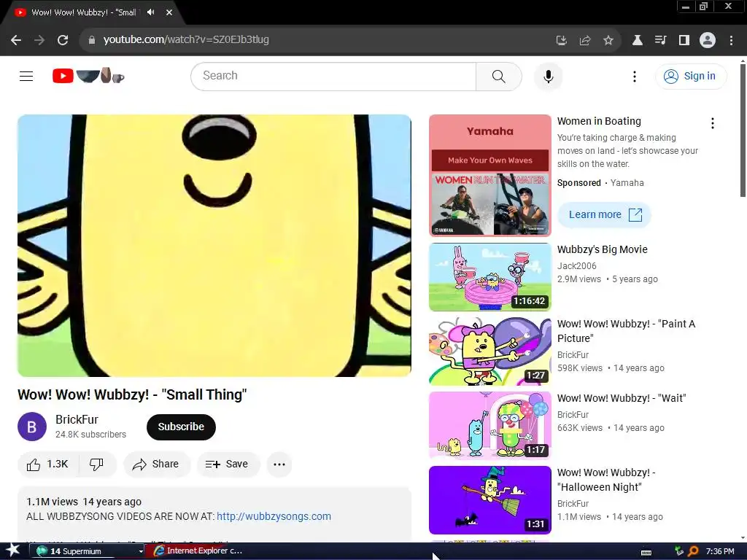Click the Learn more ad button
This screenshot has height=560, width=747.
(605, 215)
